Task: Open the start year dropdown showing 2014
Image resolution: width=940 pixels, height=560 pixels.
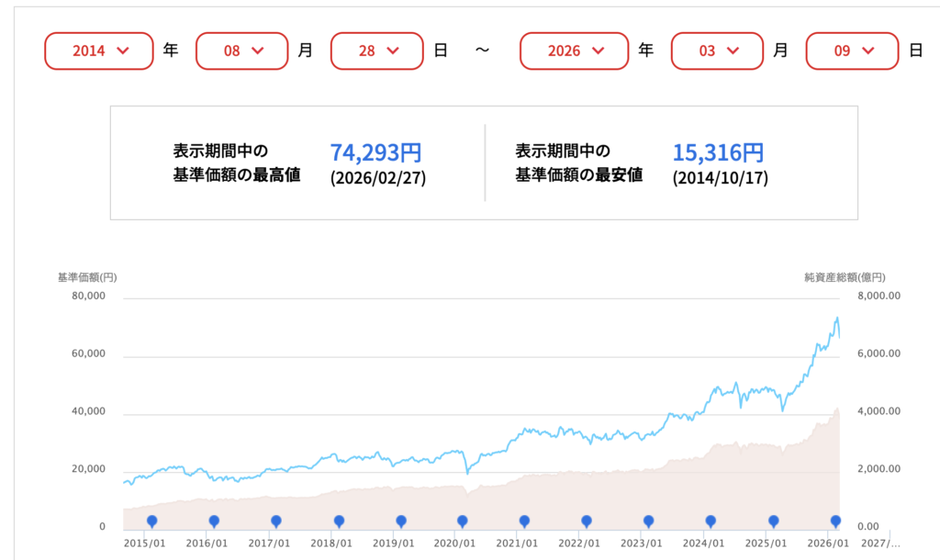Action: pos(99,51)
